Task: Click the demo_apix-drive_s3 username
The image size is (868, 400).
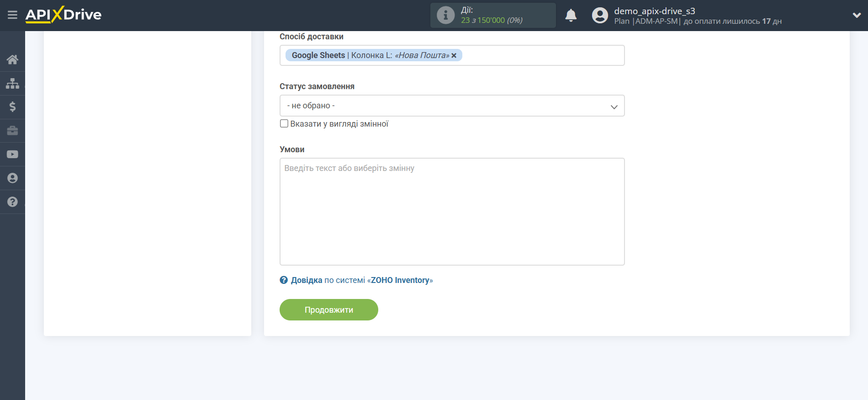Action: pos(654,11)
